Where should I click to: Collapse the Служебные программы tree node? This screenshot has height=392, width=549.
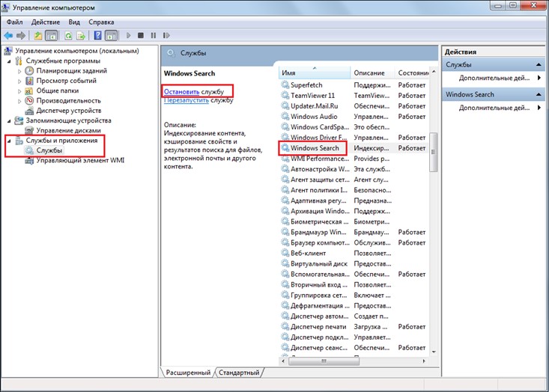(x=9, y=61)
